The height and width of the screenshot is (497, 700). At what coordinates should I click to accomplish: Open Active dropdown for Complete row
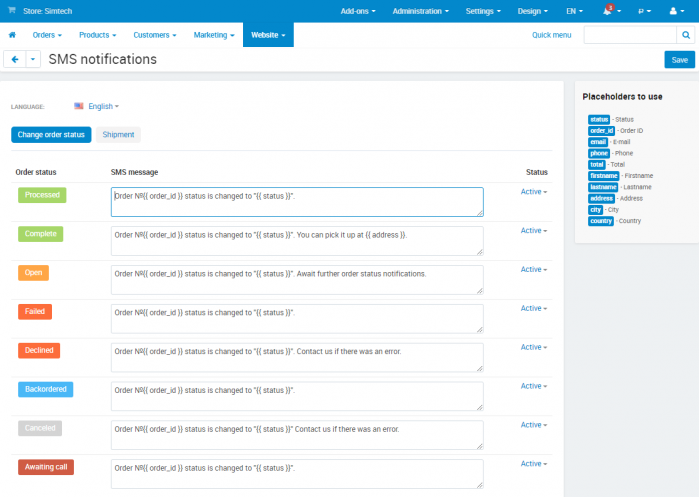pyautogui.click(x=533, y=230)
